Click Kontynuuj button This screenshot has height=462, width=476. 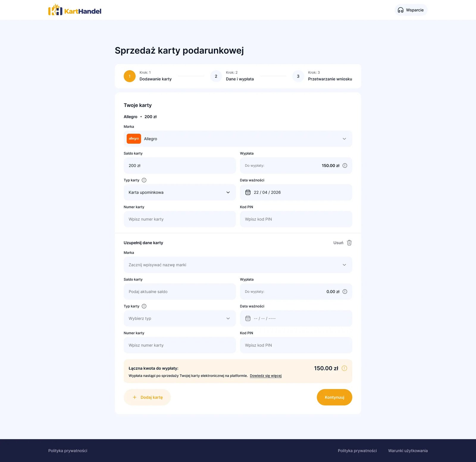click(x=334, y=397)
